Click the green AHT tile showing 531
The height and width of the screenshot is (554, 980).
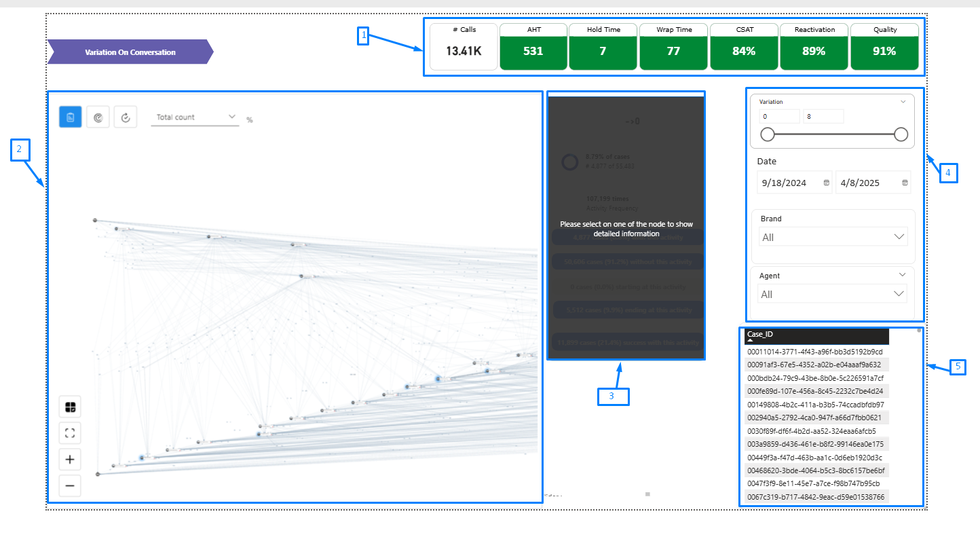click(x=533, y=52)
